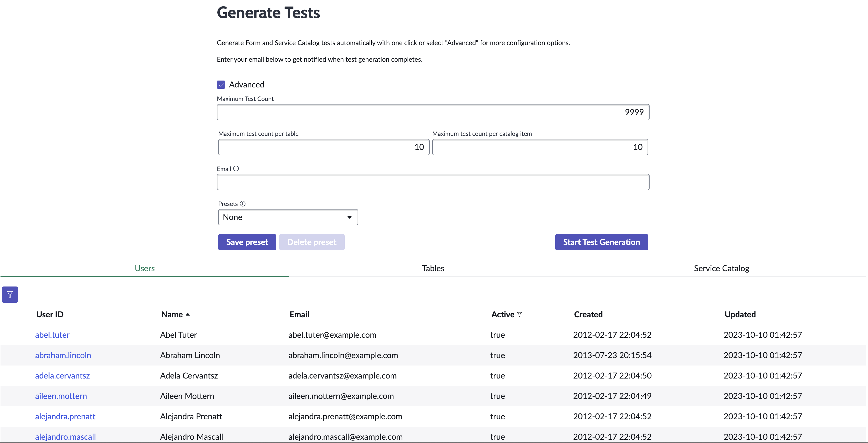Click the name cell Abraham Lincoln
The height and width of the screenshot is (443, 868).
(x=190, y=355)
